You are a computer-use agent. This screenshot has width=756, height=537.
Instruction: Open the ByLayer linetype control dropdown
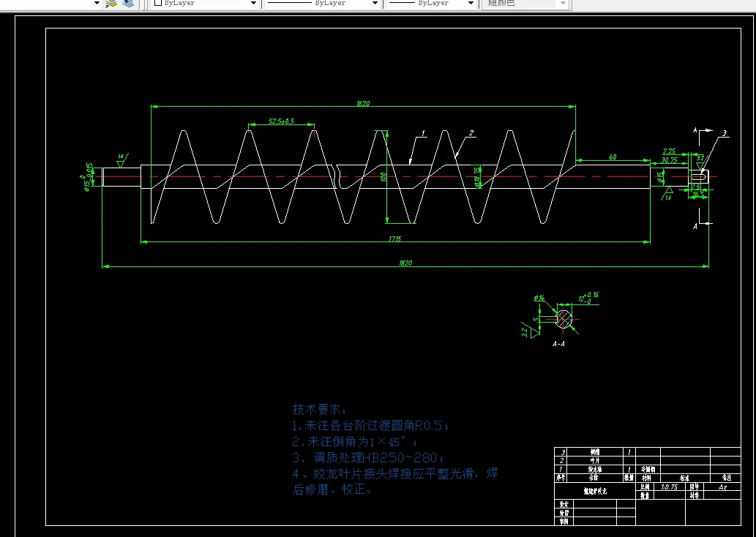375,4
